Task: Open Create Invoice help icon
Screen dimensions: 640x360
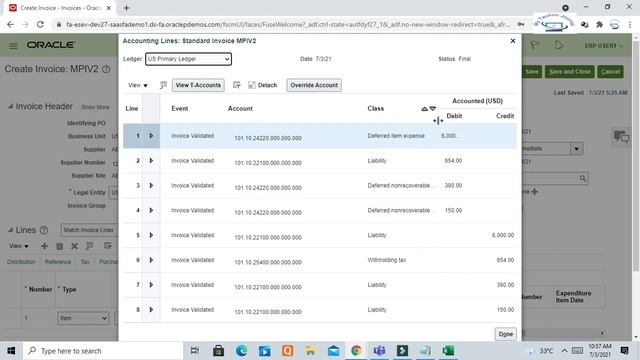Action: pos(106,69)
